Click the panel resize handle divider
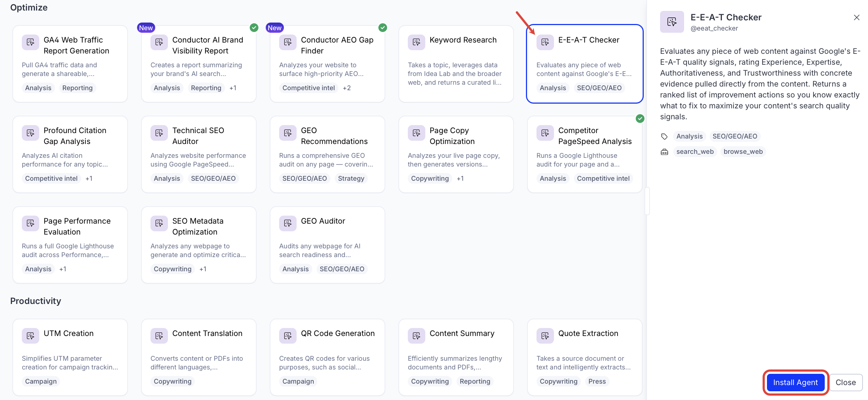868x400 pixels. point(647,201)
